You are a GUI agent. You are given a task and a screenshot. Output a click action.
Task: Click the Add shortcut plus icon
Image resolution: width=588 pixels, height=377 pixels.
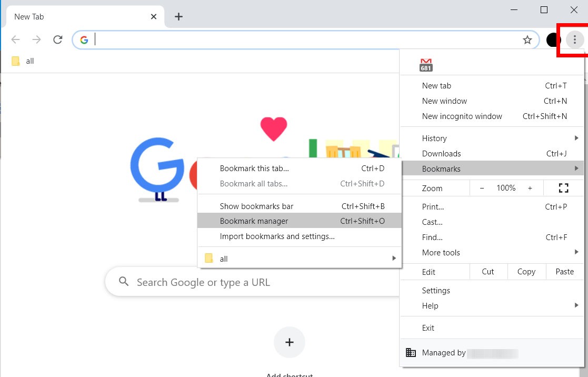click(289, 342)
